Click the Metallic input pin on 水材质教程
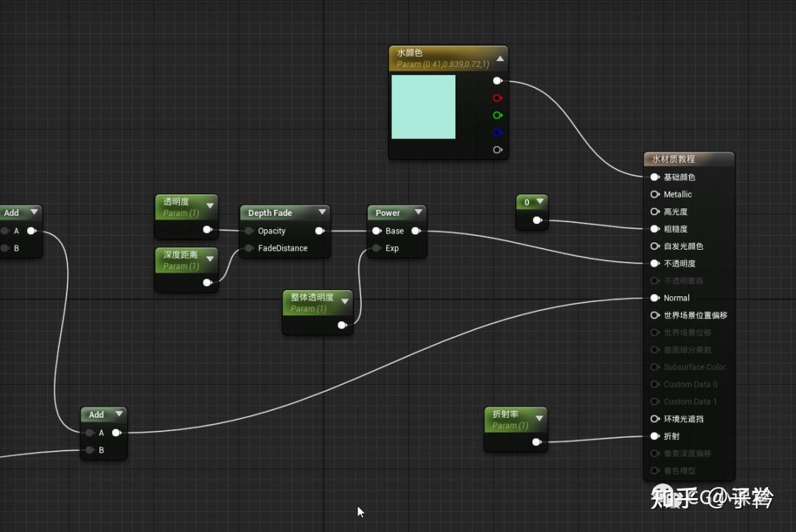Viewport: 796px width, 532px height. point(654,194)
